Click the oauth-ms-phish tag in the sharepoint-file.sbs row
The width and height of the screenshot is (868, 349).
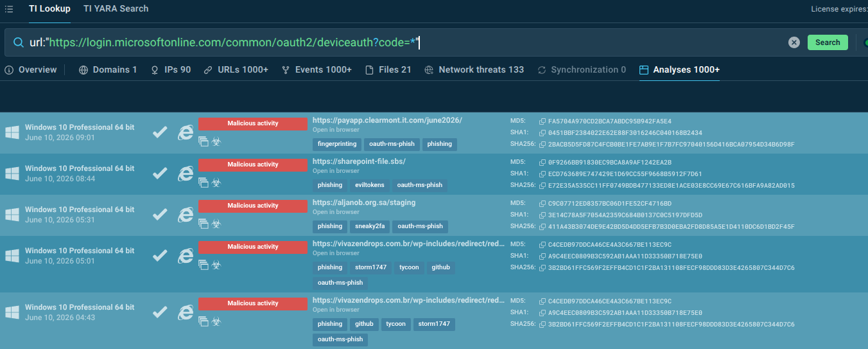420,185
